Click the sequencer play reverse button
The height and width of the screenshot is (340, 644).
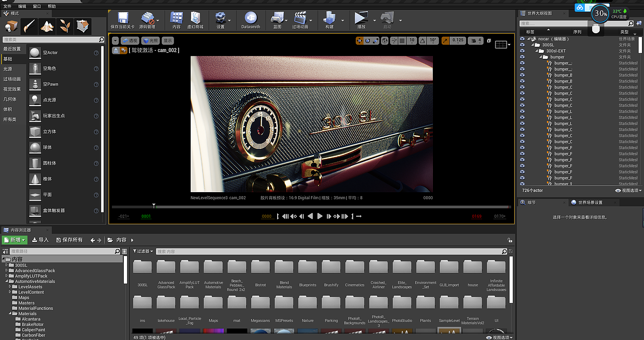(310, 216)
